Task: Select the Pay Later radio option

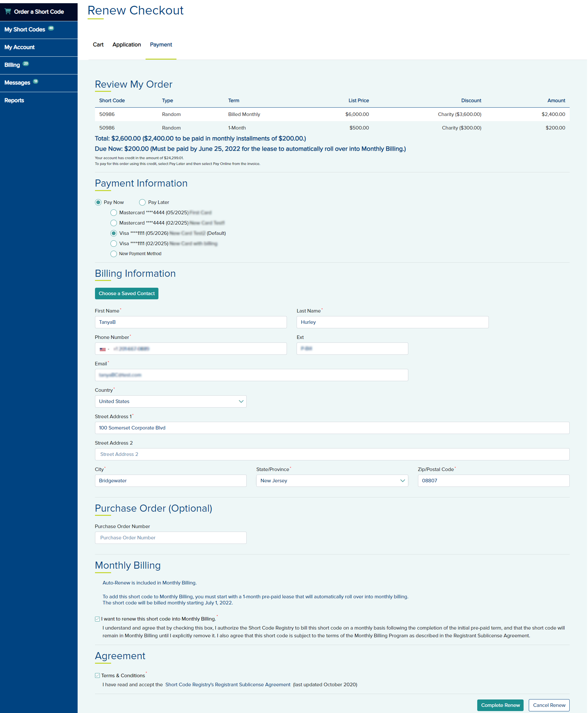Action: click(142, 202)
